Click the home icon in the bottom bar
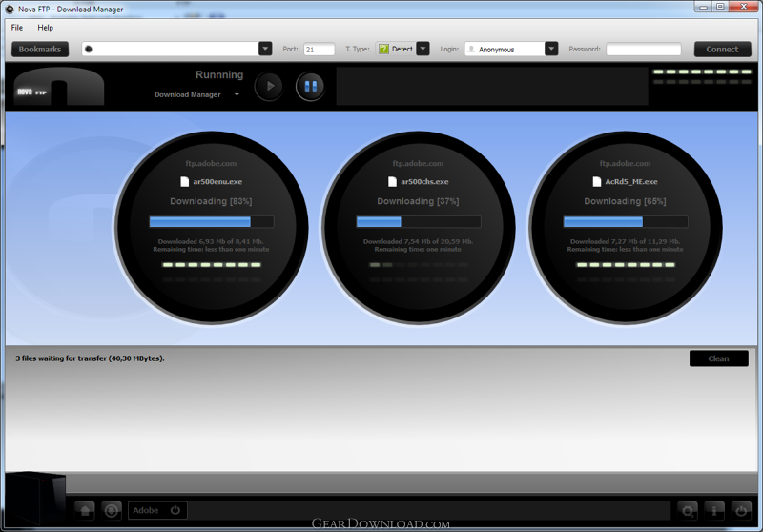This screenshot has width=763, height=532. (85, 511)
